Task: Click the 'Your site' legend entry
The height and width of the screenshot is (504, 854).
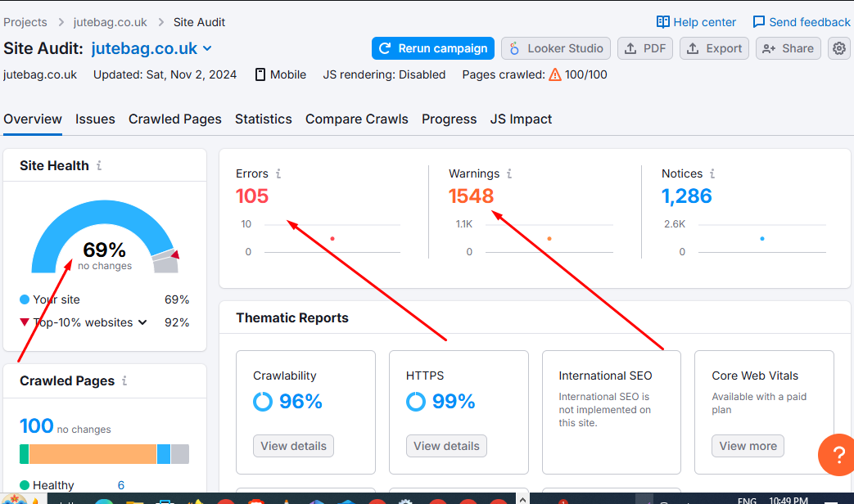Action: 50,299
